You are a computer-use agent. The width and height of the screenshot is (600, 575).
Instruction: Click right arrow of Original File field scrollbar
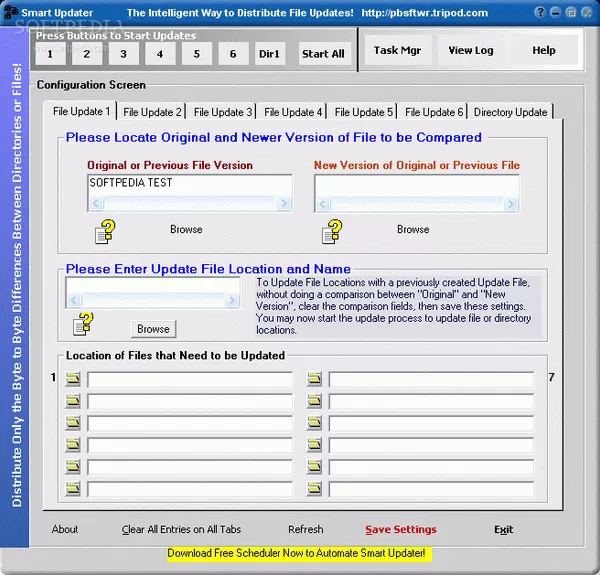(284, 204)
